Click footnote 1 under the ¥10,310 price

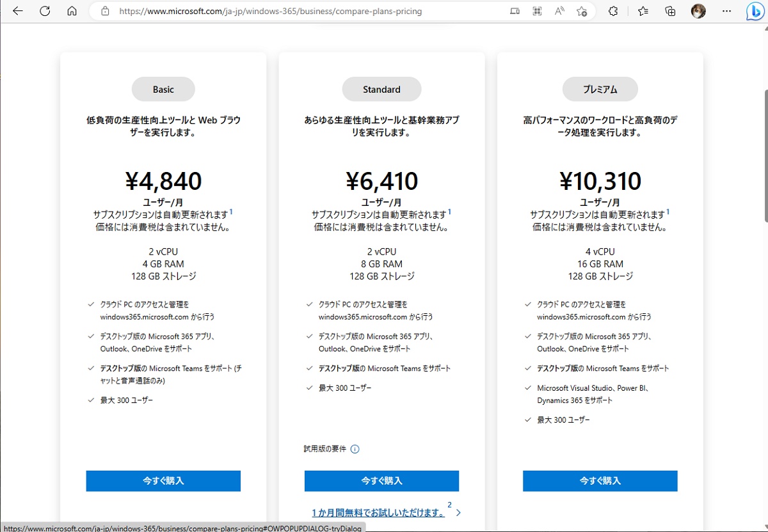click(x=668, y=212)
